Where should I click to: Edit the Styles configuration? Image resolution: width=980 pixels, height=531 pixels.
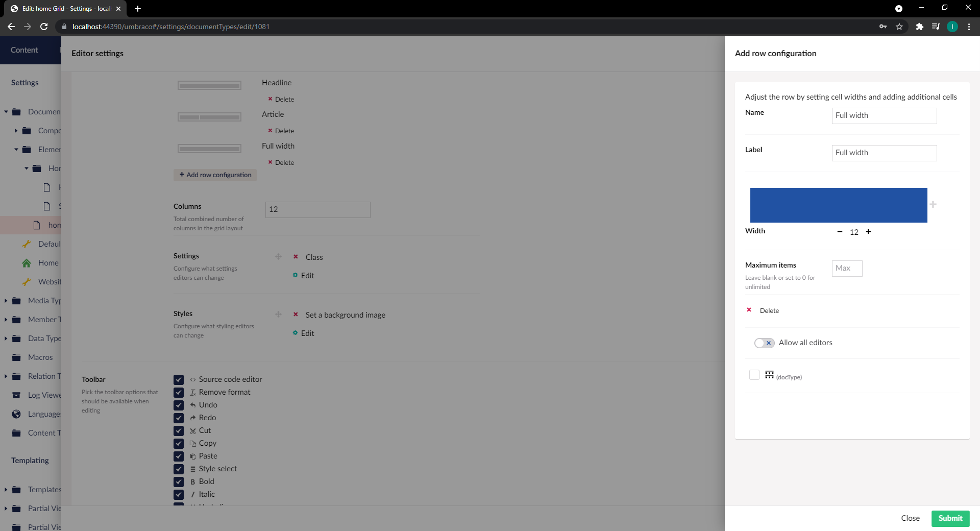(303, 333)
